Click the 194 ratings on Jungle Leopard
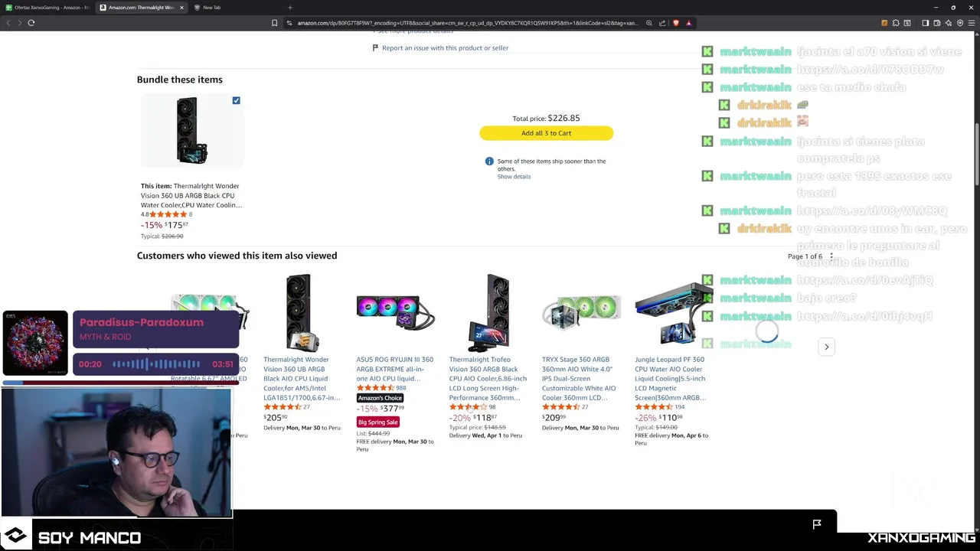The height and width of the screenshot is (551, 980). click(x=679, y=407)
